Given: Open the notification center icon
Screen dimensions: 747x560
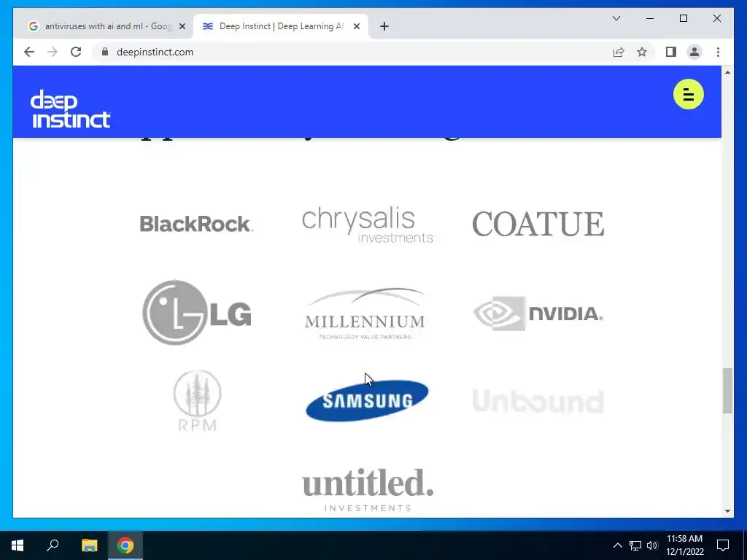Looking at the screenshot, I should point(723,545).
